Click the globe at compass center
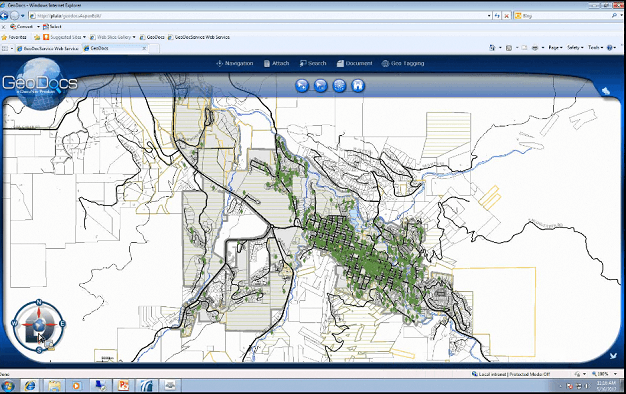The image size is (626, 394). [39, 325]
